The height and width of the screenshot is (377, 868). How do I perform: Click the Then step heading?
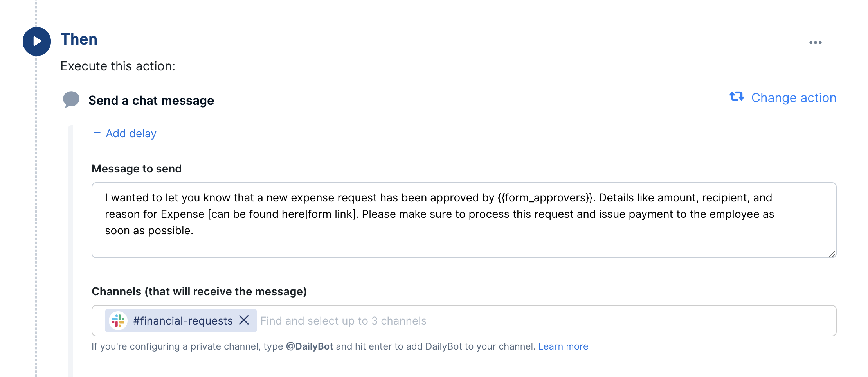pos(79,39)
